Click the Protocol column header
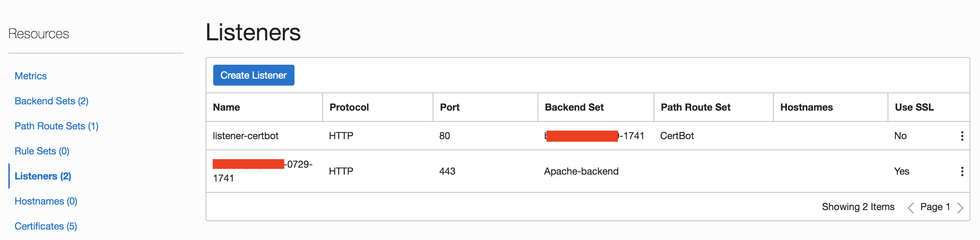Screen dimensions: 980x240 (349, 107)
